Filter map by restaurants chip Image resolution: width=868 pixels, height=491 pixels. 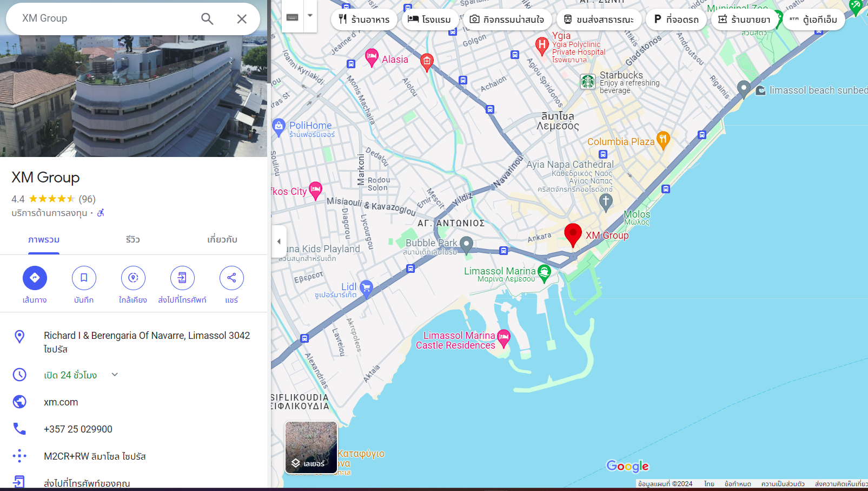coord(364,19)
